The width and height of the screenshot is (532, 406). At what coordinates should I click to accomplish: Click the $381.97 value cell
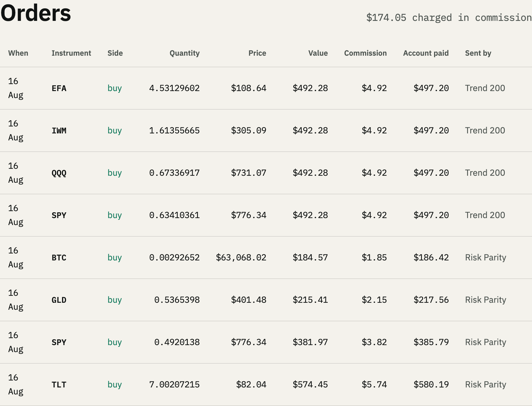coord(310,342)
